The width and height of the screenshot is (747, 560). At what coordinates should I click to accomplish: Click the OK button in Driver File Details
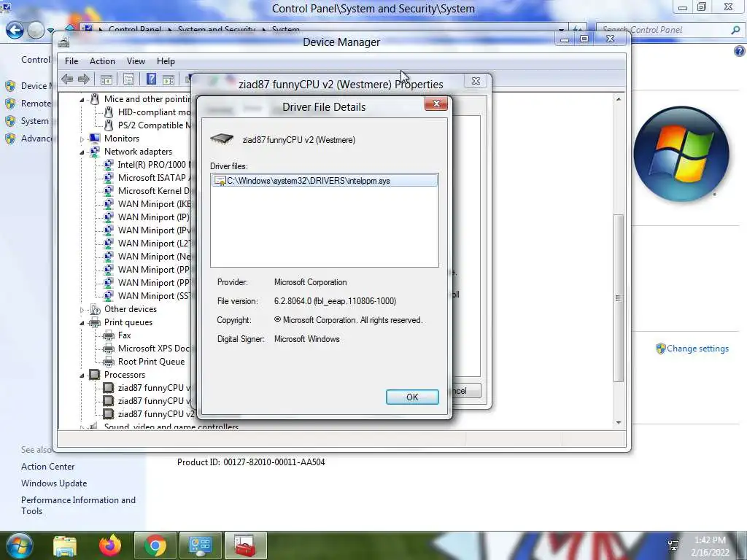(x=412, y=397)
